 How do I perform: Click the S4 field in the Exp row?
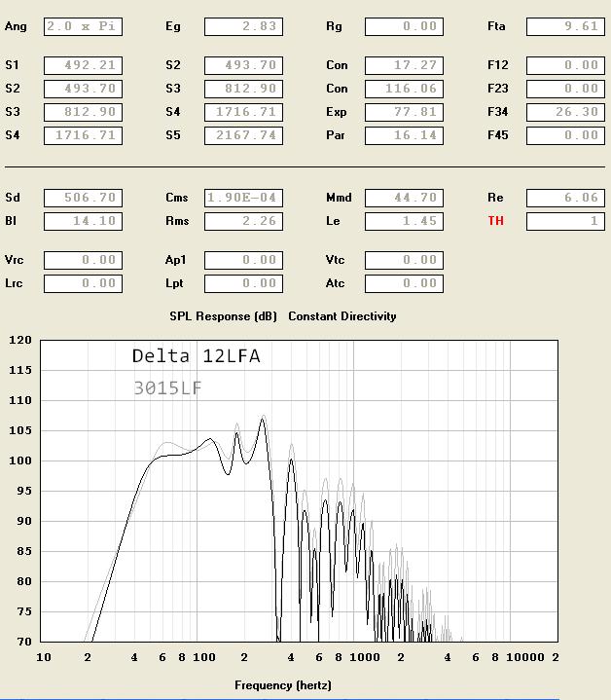(243, 112)
